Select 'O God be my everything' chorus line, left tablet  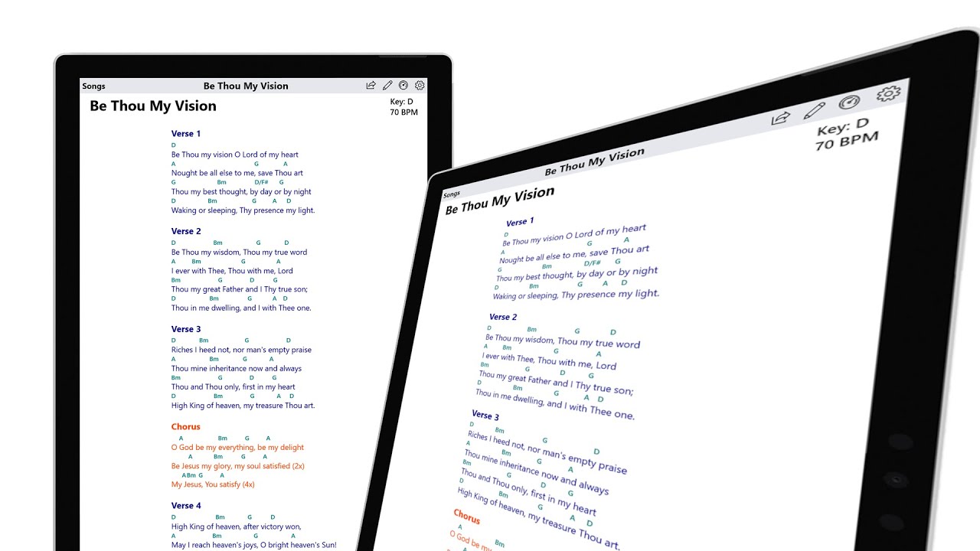[237, 448]
